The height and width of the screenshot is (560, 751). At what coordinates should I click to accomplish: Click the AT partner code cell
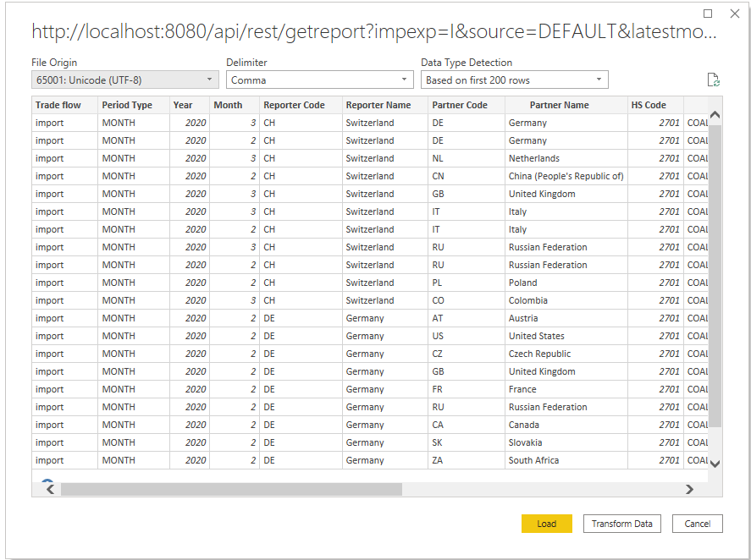pos(467,318)
